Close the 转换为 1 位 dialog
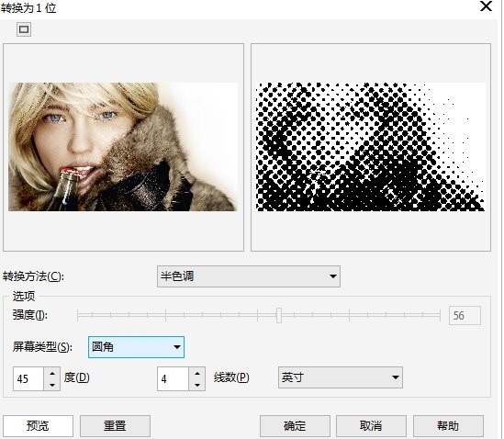 point(486,6)
